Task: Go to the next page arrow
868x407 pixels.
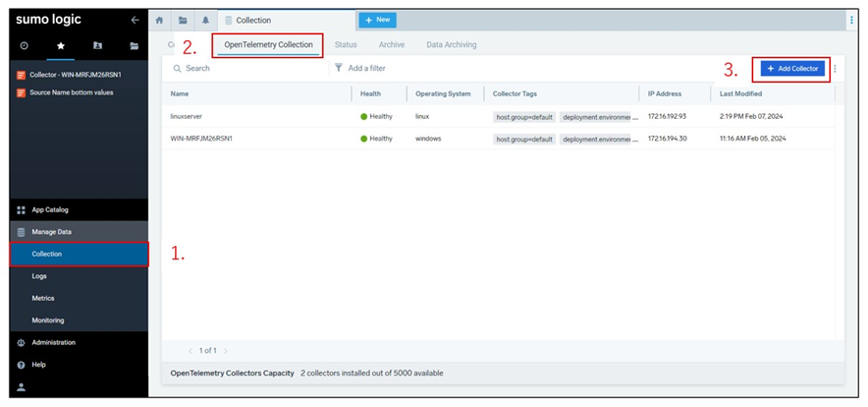Action: pos(226,351)
